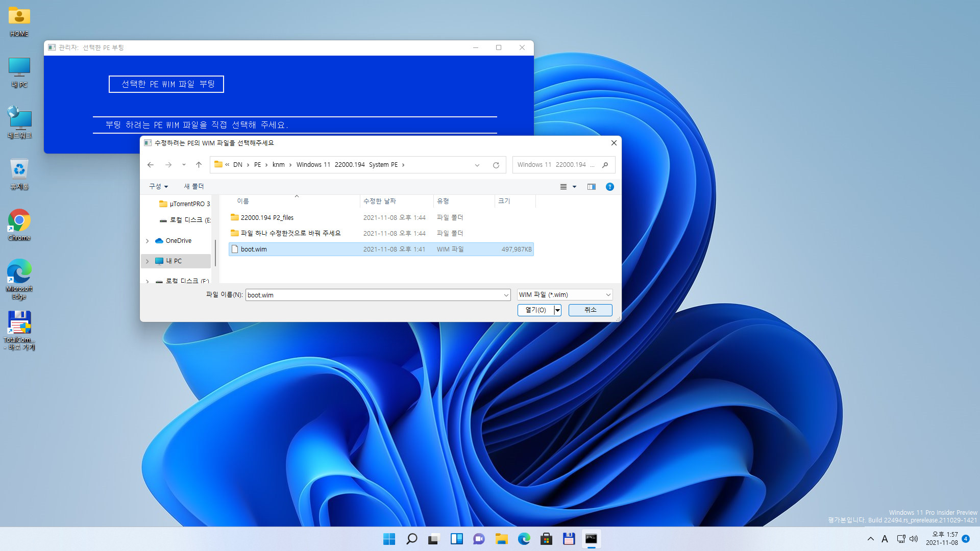
Task: Open the WIM 파일 (*.wim) file type dropdown
Action: pos(565,295)
